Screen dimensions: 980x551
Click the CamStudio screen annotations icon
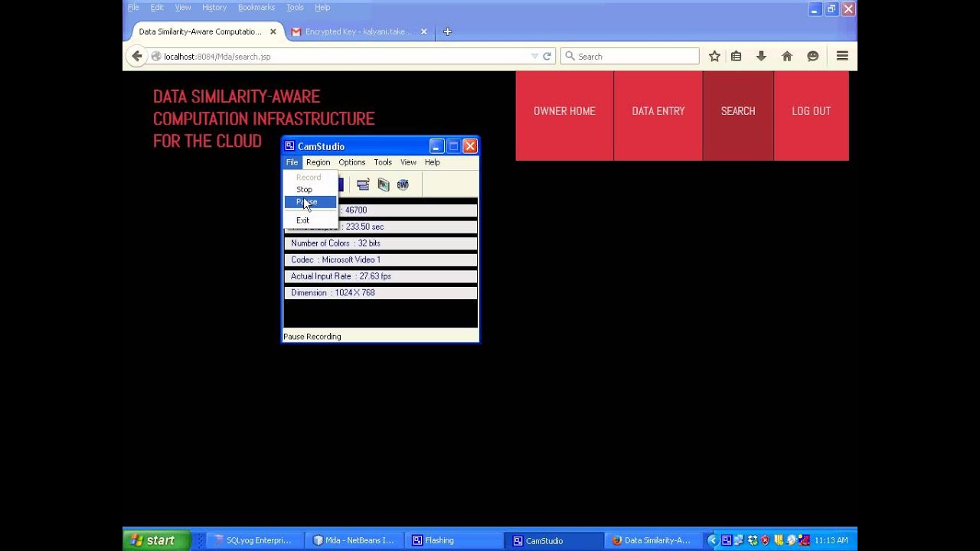pos(383,184)
